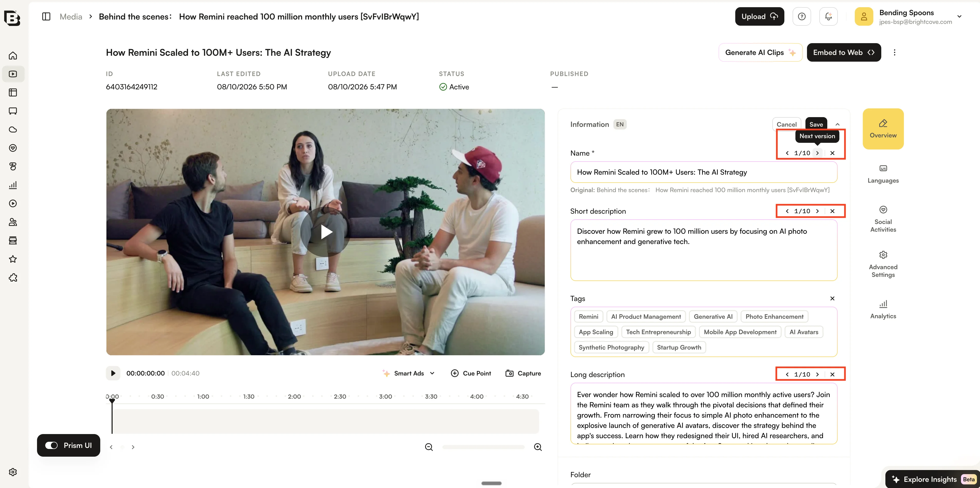Add a Cue Point

[471, 373]
